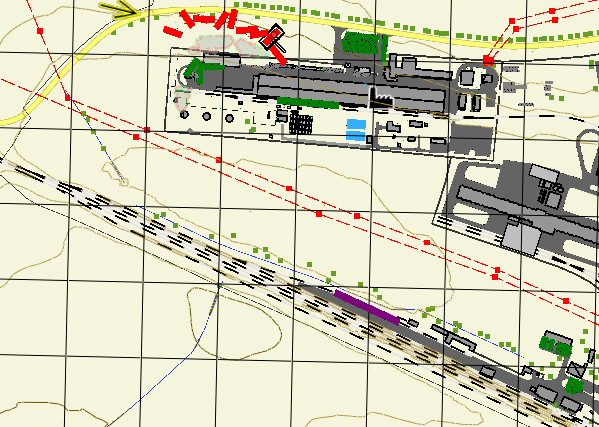Click the dark green forest patch near road

361,42
